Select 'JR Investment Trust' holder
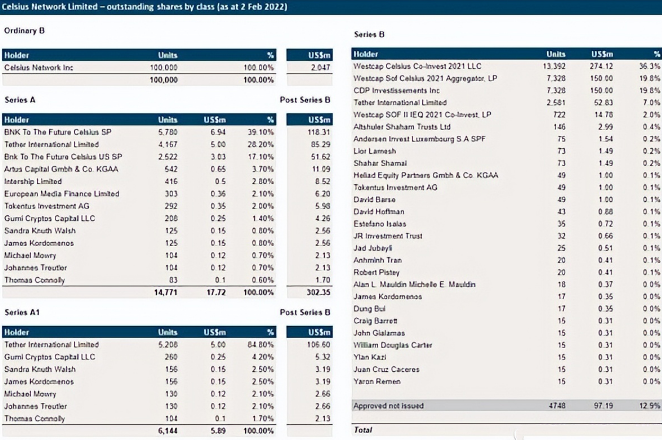This screenshot has height=440, width=662. click(x=388, y=236)
